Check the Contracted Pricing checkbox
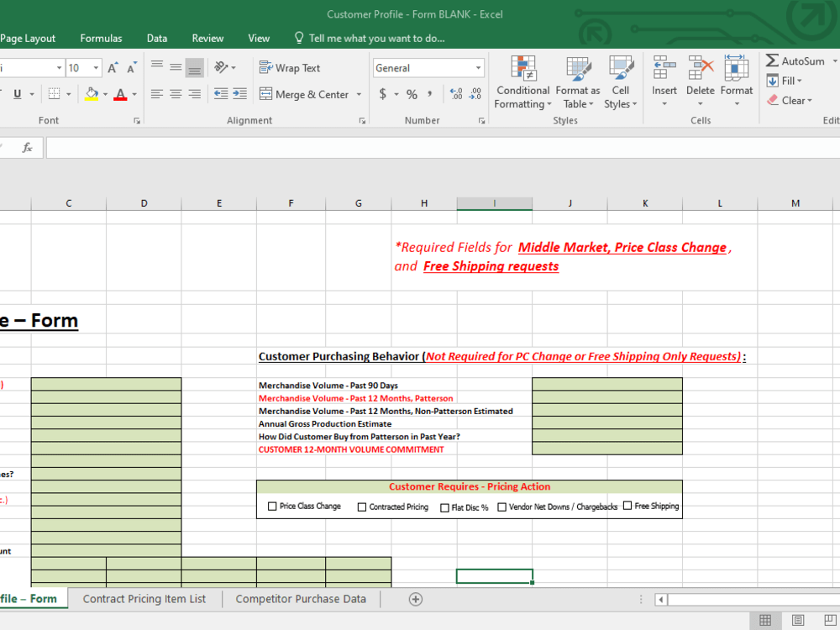This screenshot has width=840, height=630. click(361, 507)
